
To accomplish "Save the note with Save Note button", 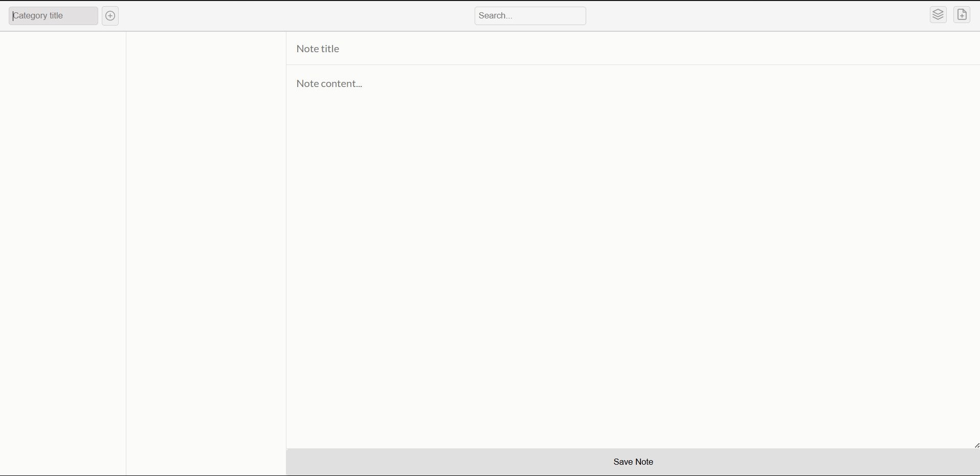I will (633, 462).
